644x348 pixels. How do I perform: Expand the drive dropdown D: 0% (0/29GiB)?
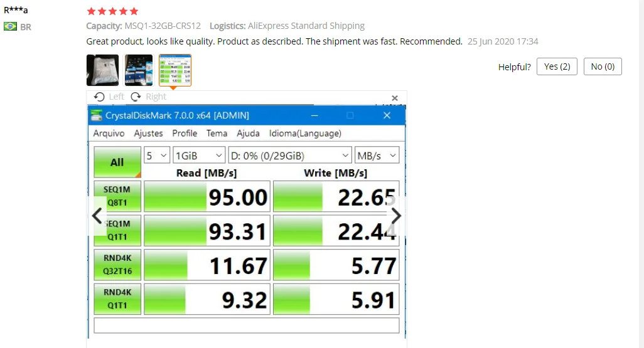(290, 156)
